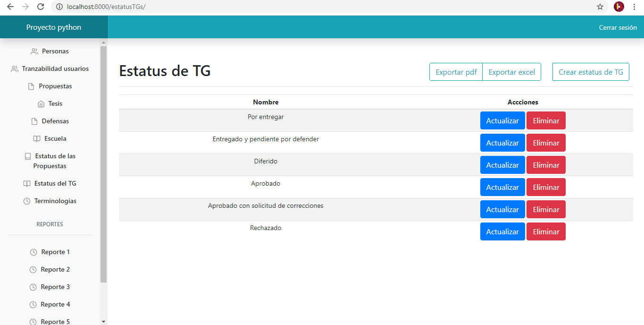Click the book icon beside Escuela
The image size is (644, 325).
[x=37, y=139]
